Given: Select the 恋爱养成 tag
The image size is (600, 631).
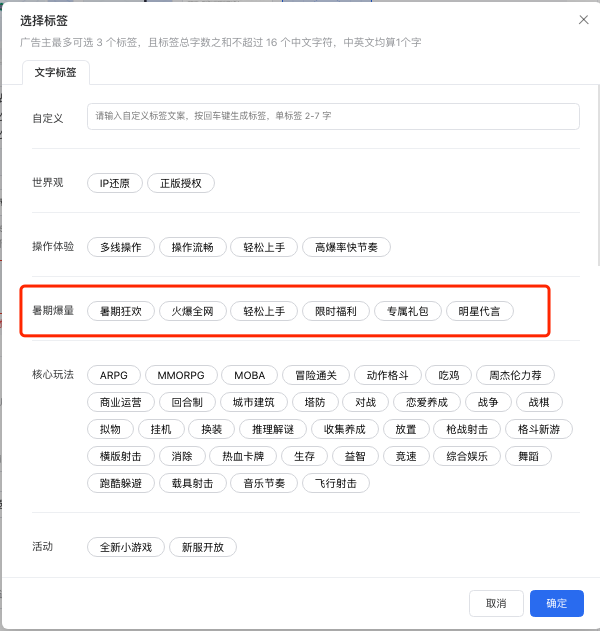Looking at the screenshot, I should tap(427, 402).
